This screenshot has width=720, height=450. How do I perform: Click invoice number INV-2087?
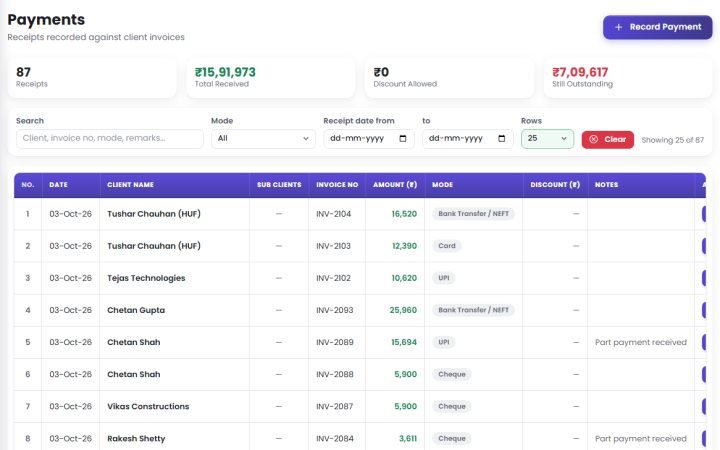(335, 407)
